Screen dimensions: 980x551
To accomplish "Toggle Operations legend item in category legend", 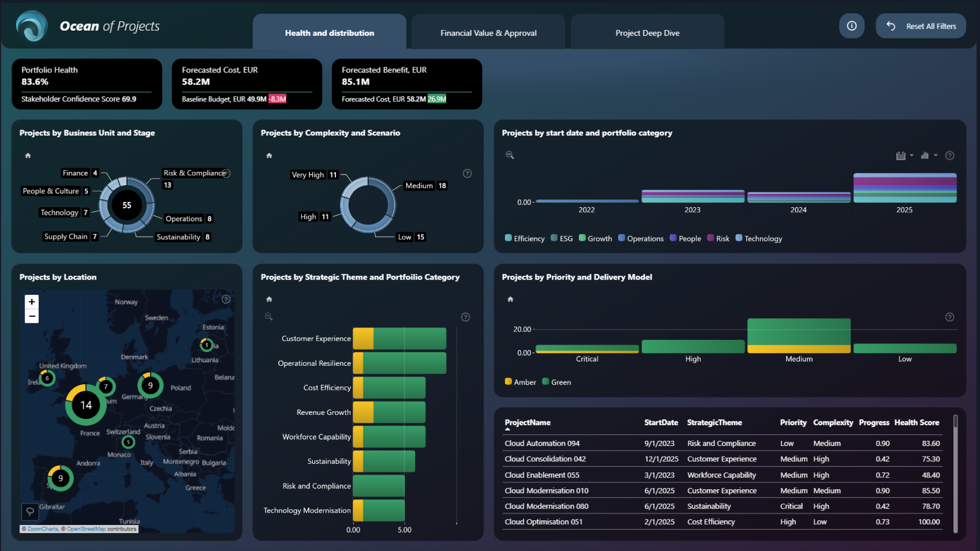I will (x=641, y=238).
